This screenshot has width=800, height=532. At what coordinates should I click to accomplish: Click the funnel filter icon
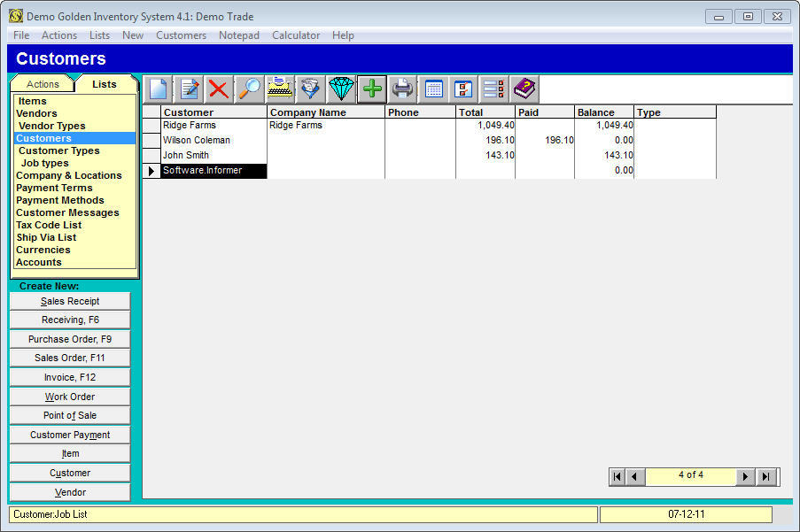(310, 89)
